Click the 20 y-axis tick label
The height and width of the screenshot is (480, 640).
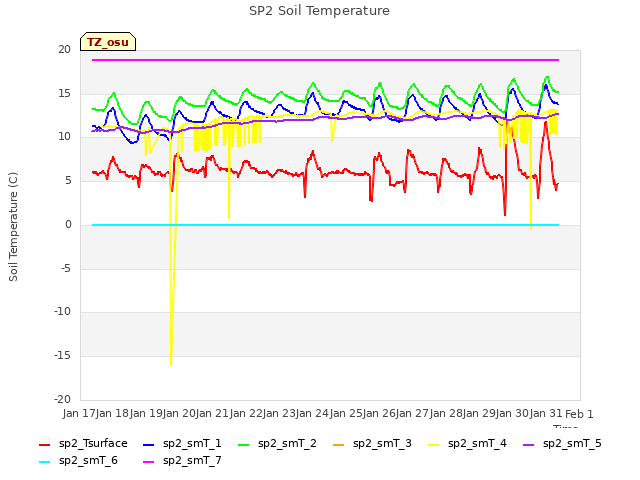[x=64, y=49]
